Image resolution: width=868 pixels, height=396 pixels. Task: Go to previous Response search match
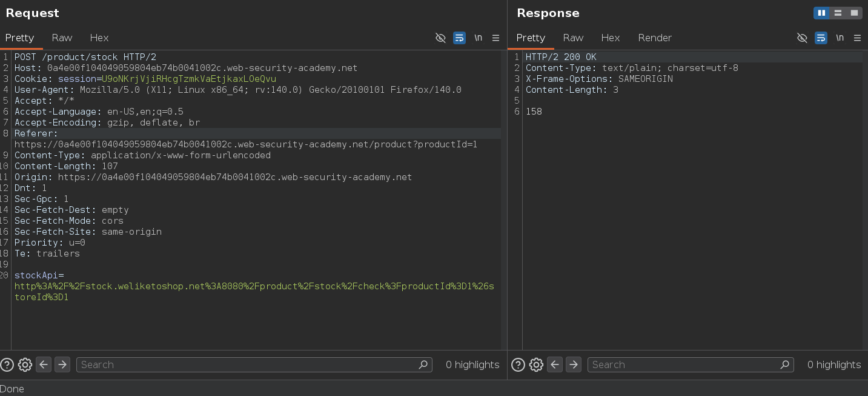click(x=555, y=364)
